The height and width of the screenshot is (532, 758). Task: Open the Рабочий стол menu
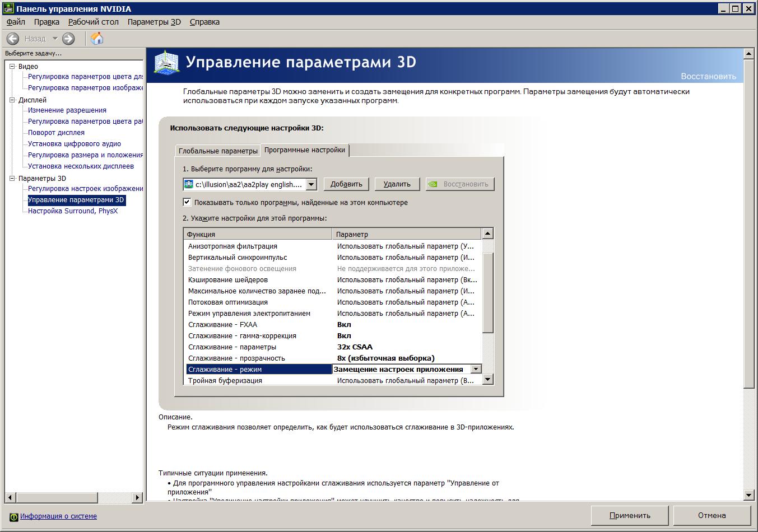[x=94, y=22]
